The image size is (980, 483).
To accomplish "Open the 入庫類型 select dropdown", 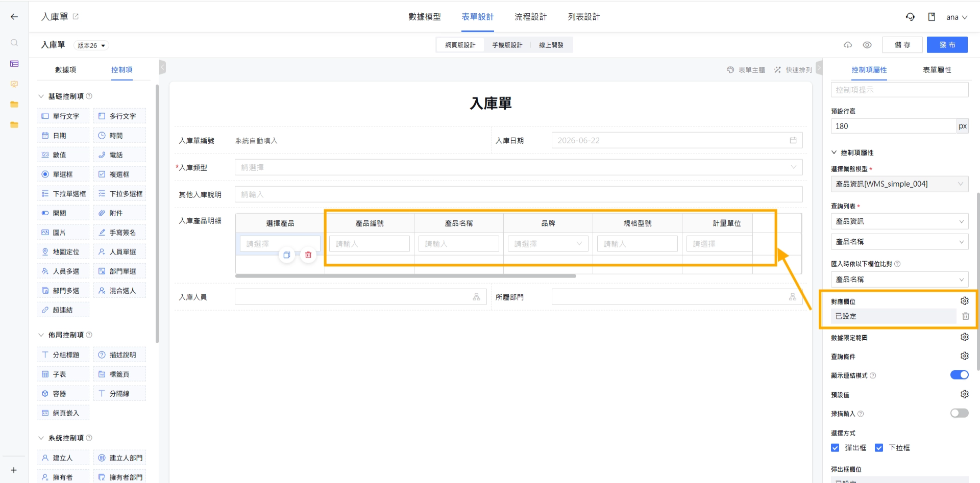I will pos(519,167).
